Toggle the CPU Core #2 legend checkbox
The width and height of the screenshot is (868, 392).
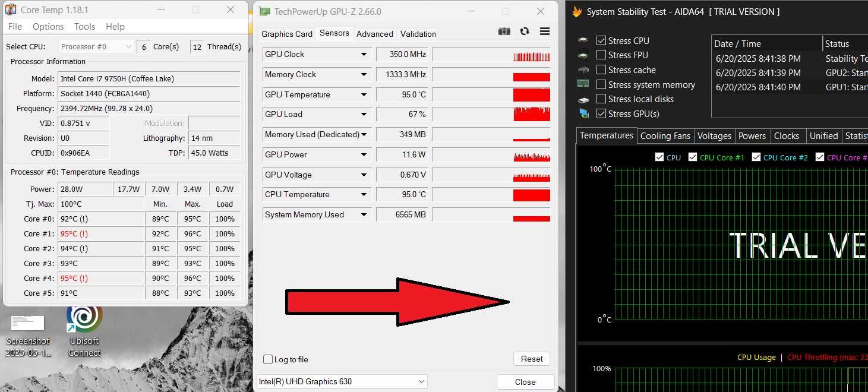pos(756,157)
